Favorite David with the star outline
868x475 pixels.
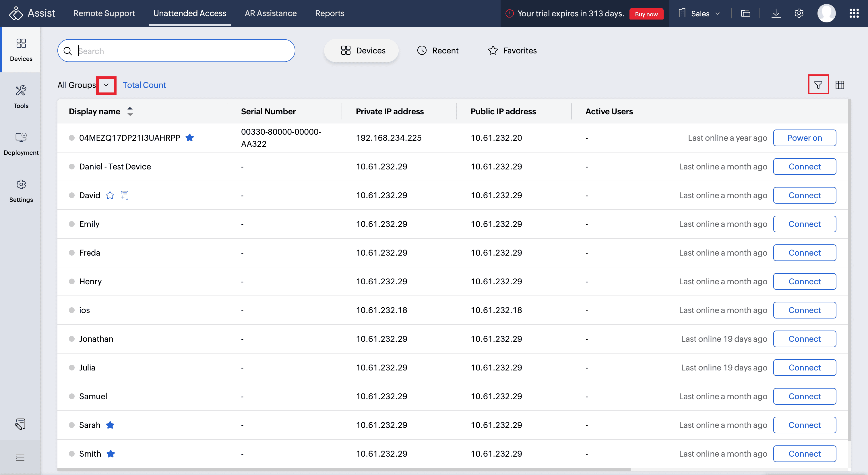[110, 195]
